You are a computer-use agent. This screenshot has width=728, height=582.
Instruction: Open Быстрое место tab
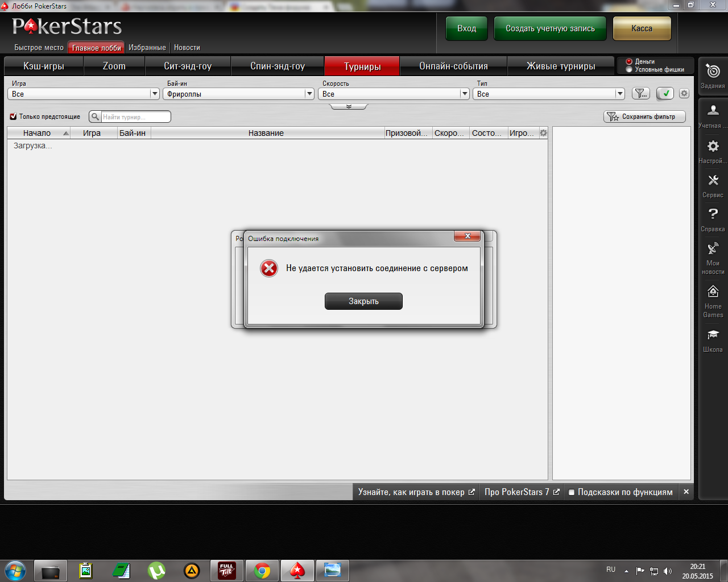[39, 48]
